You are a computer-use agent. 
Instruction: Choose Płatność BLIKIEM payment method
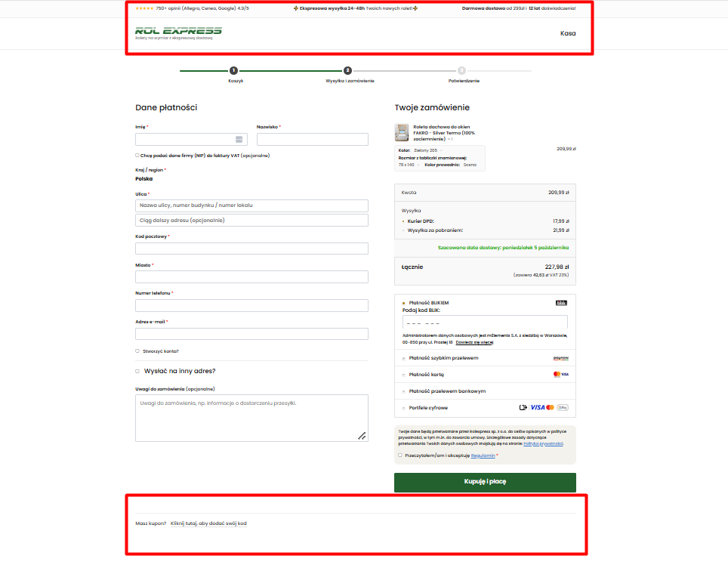coord(403,304)
